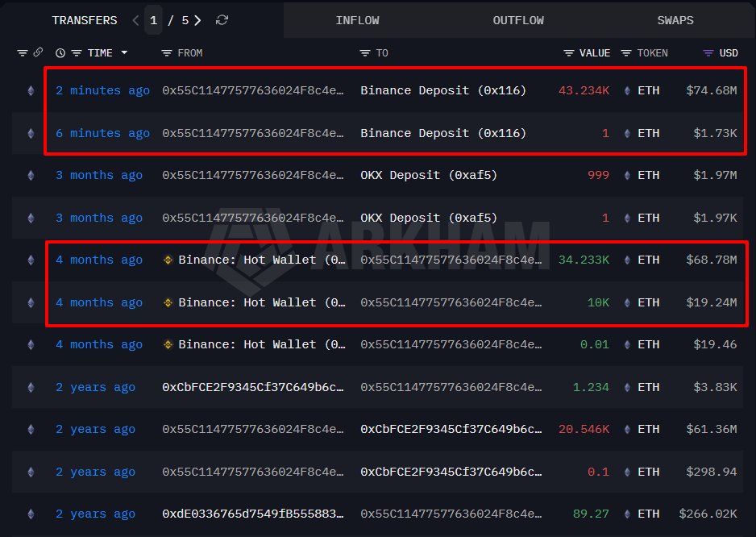This screenshot has width=756, height=537.
Task: Open first '3 months ago' link in 999 row
Action: tap(99, 175)
